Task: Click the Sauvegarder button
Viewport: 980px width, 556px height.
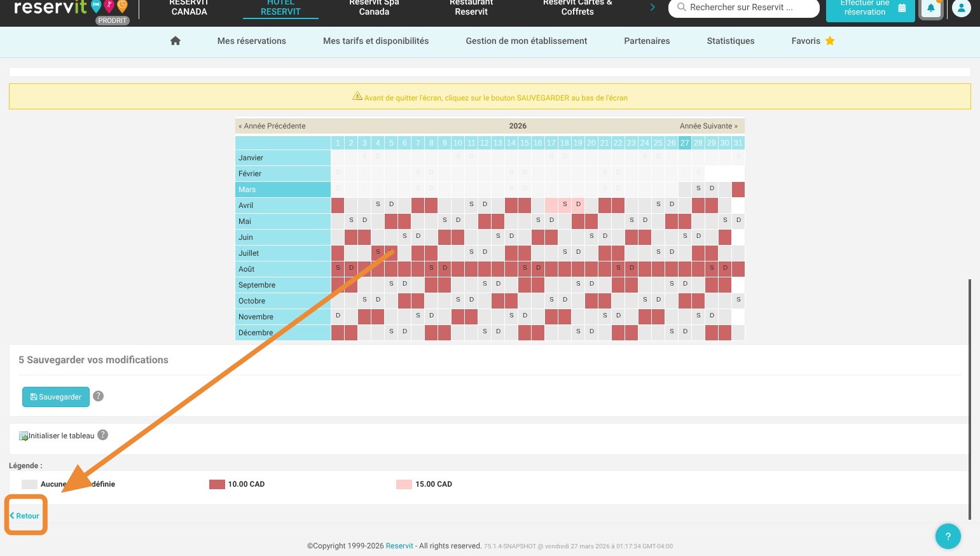Action: (56, 396)
